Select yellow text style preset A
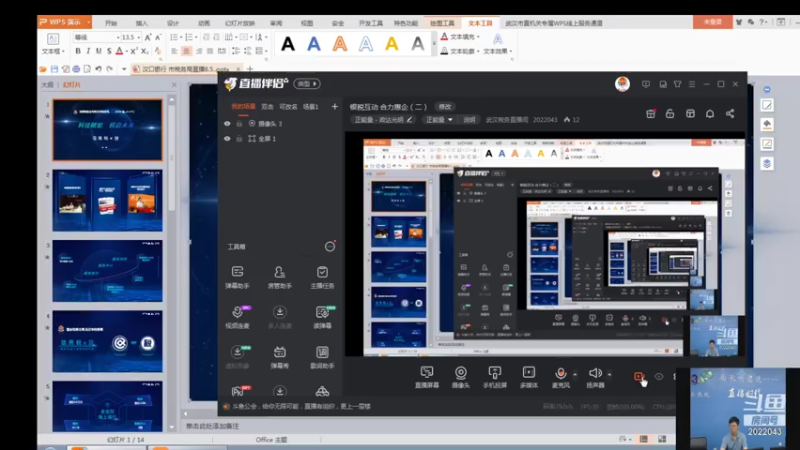Screen dimensions: 800x450 pos(391,44)
